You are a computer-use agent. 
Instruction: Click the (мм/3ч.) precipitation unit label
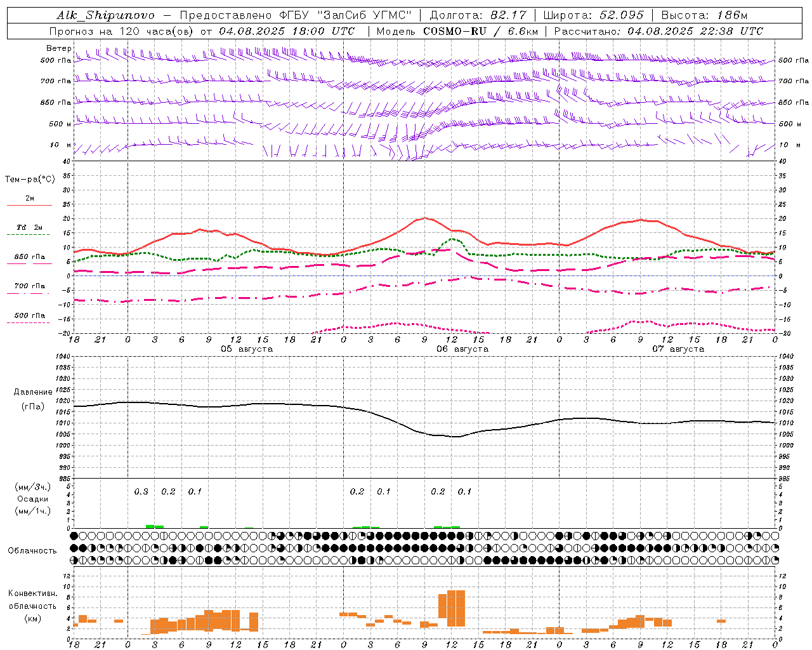(33, 487)
